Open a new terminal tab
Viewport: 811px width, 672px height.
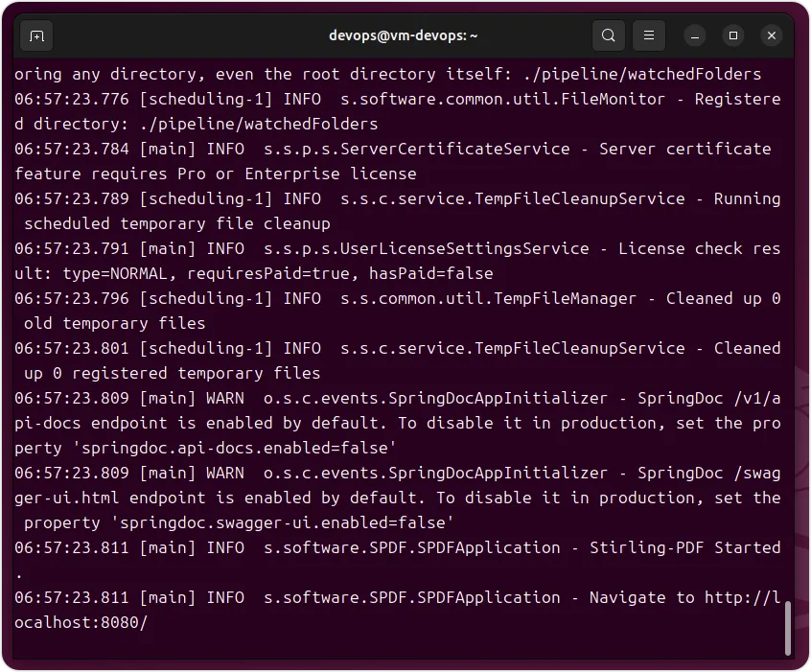(36, 35)
